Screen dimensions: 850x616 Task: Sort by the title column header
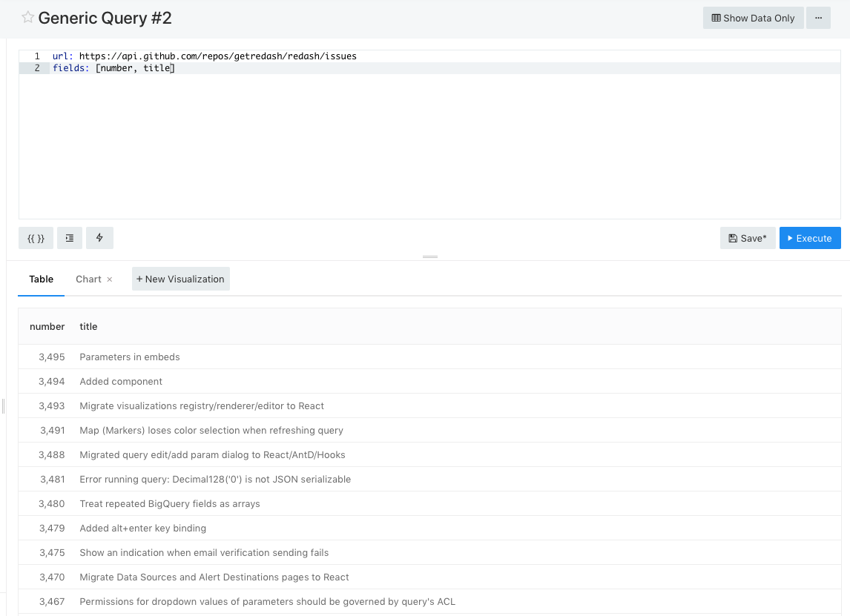(x=88, y=326)
